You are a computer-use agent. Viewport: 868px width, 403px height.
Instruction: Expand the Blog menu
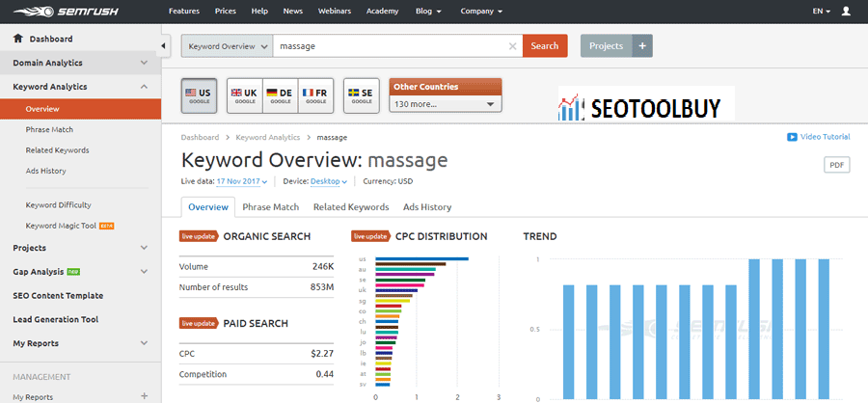[428, 11]
